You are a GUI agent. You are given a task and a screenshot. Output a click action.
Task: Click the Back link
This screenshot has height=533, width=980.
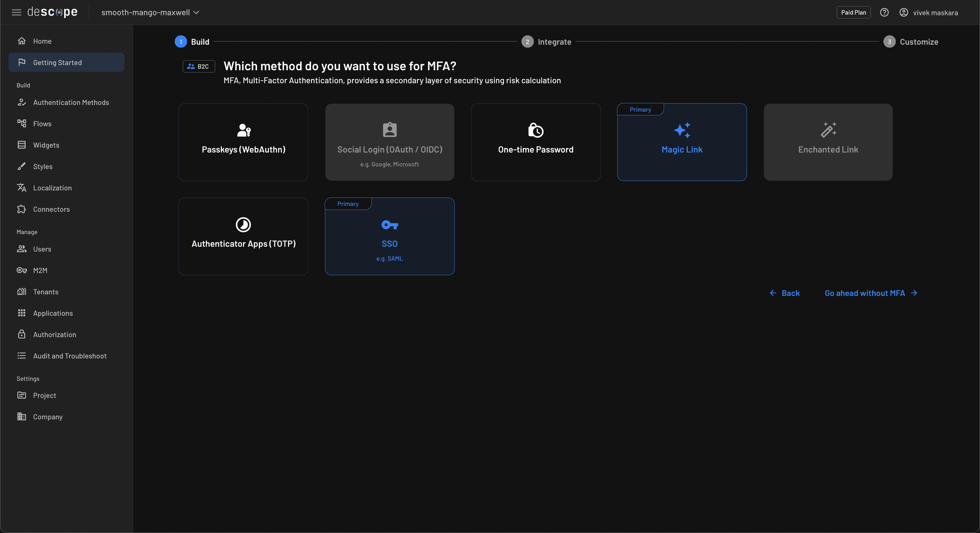pyautogui.click(x=785, y=293)
